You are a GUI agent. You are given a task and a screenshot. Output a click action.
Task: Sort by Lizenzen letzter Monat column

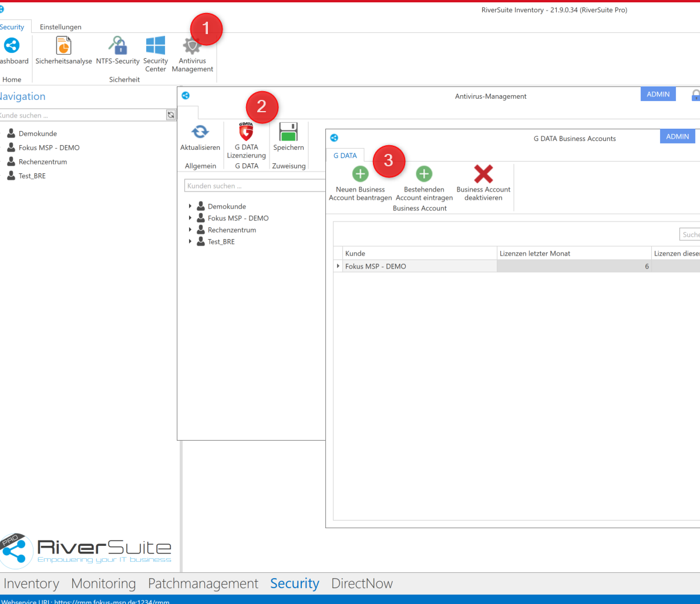click(574, 253)
